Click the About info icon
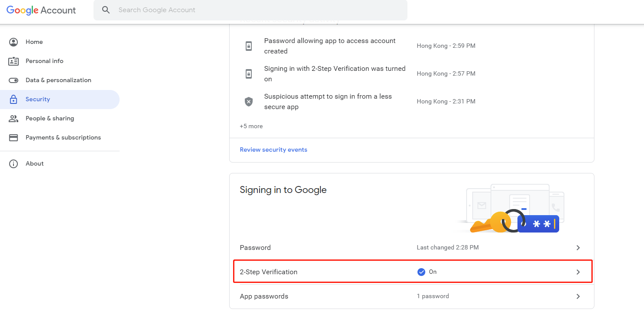Image resolution: width=644 pixels, height=319 pixels. click(13, 163)
